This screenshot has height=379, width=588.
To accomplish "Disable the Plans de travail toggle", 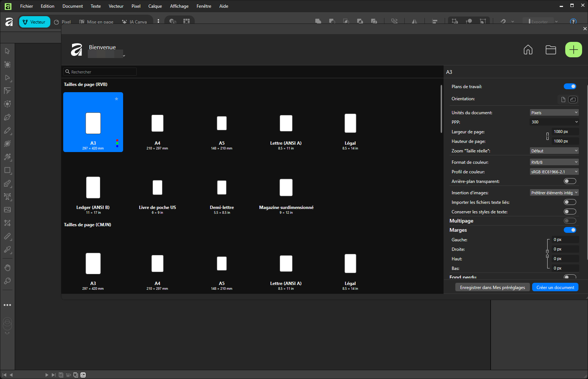I will coord(570,86).
